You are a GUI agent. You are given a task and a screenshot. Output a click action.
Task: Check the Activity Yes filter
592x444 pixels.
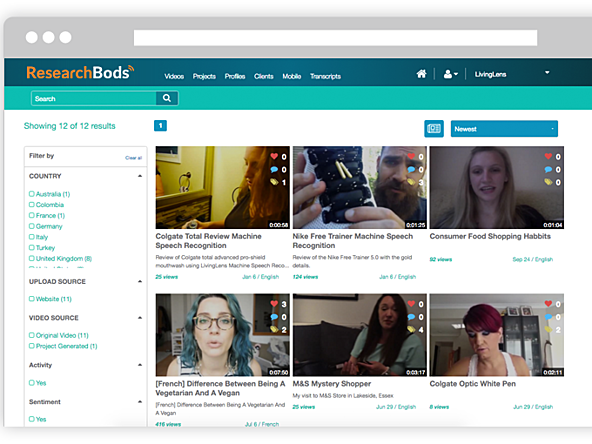[32, 382]
